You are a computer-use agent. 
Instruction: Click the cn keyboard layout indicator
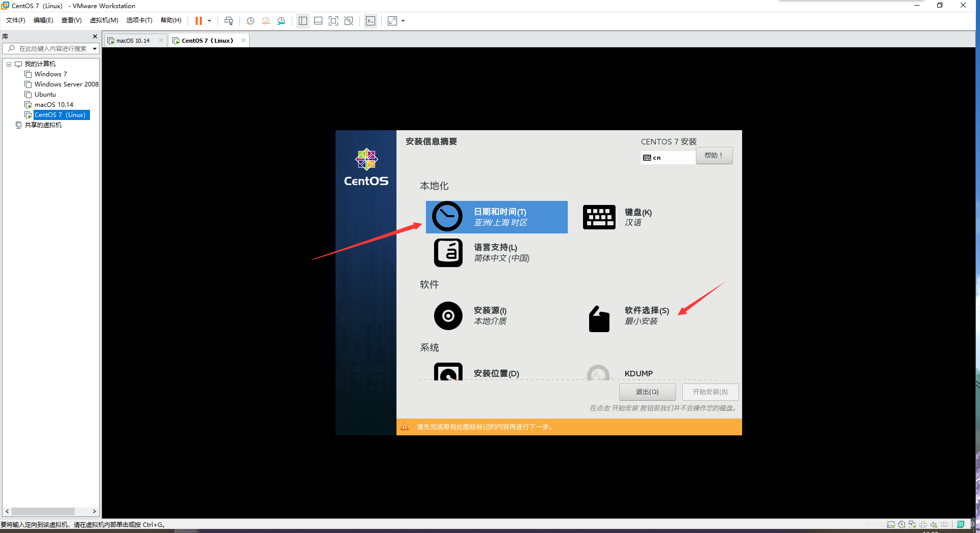(x=668, y=158)
